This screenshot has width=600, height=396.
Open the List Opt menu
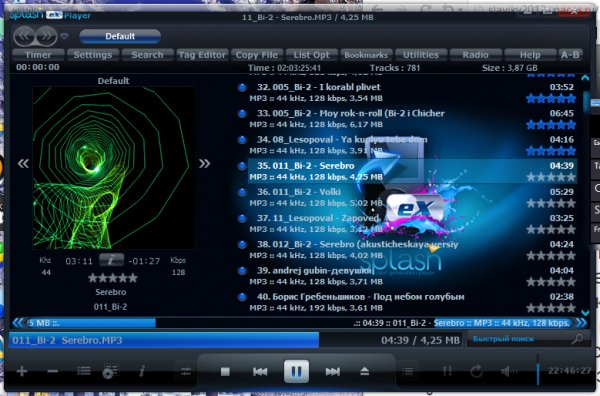click(311, 55)
